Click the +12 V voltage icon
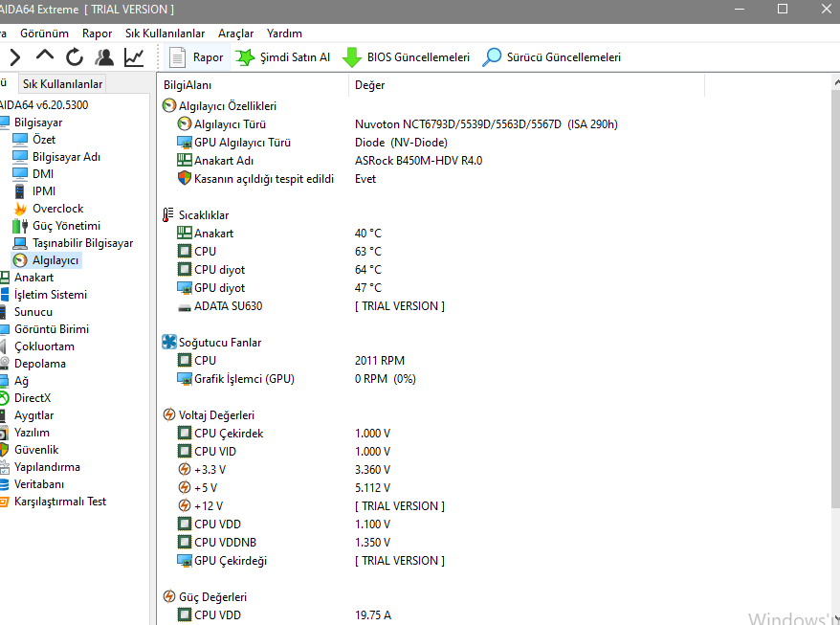840x625 pixels. [x=185, y=505]
